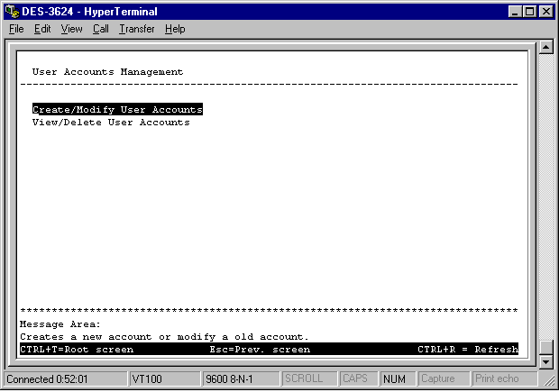
Task: Click the vertical scrollbar thumb
Action: (x=545, y=347)
